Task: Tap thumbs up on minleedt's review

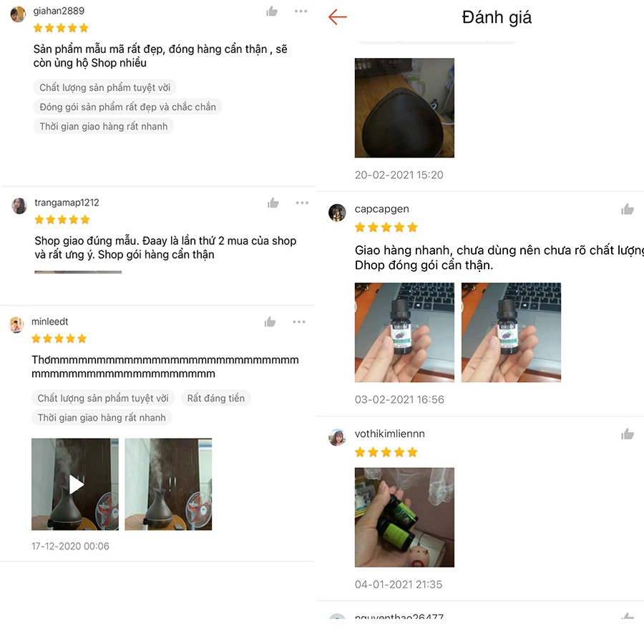Action: coord(270,322)
